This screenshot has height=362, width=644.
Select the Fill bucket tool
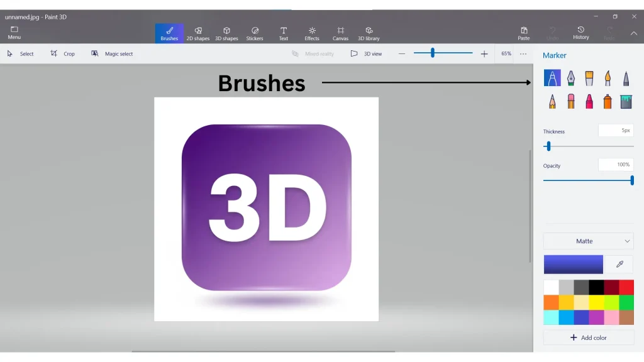click(x=626, y=101)
